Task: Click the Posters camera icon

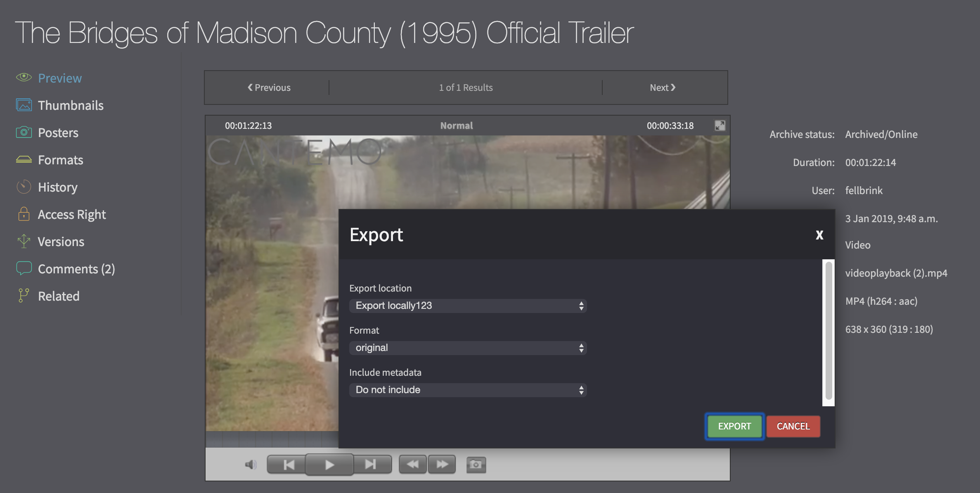Action: [x=24, y=132]
